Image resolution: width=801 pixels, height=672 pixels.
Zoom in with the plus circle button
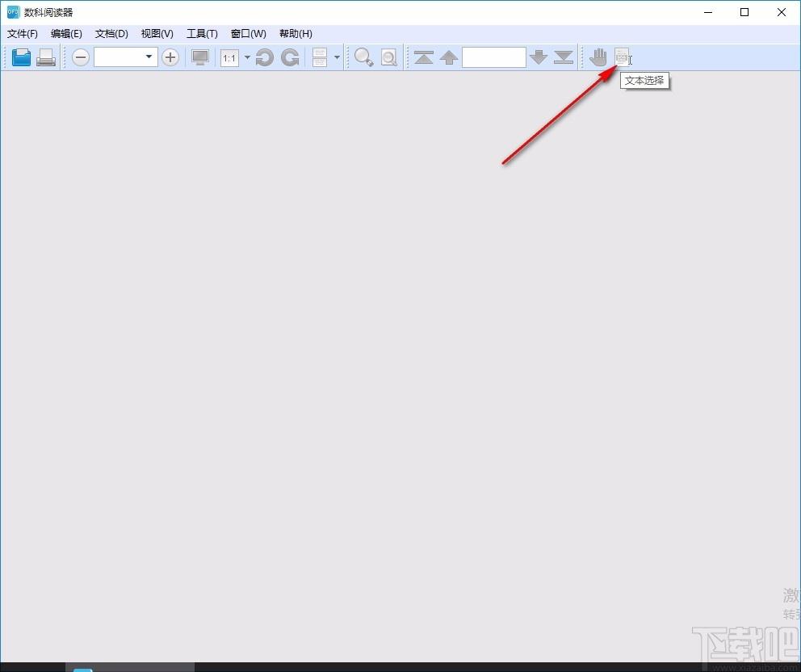pos(170,57)
